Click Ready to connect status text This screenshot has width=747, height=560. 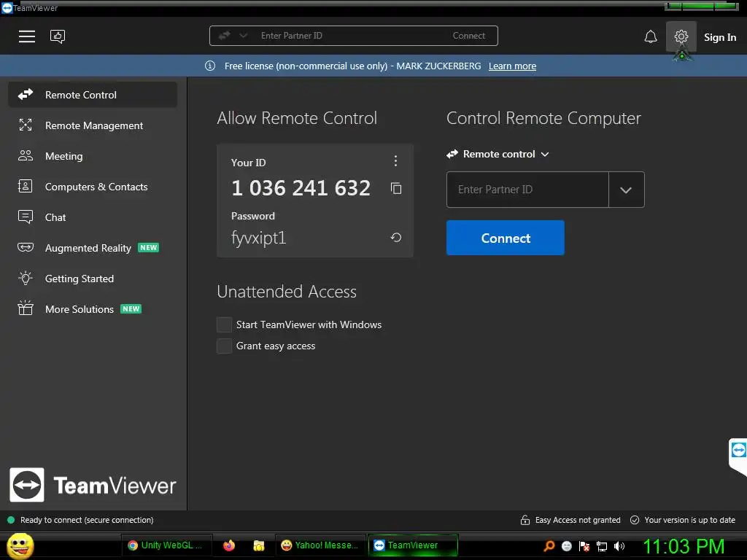click(x=87, y=520)
